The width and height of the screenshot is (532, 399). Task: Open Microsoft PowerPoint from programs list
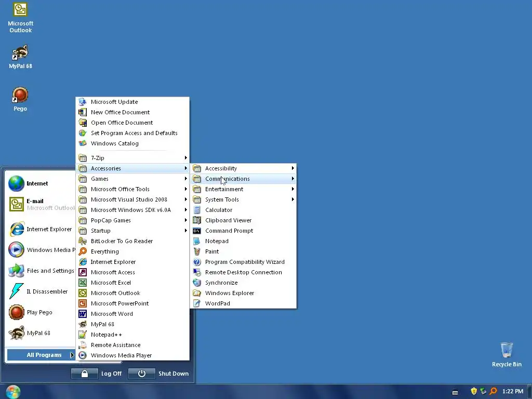(132, 303)
